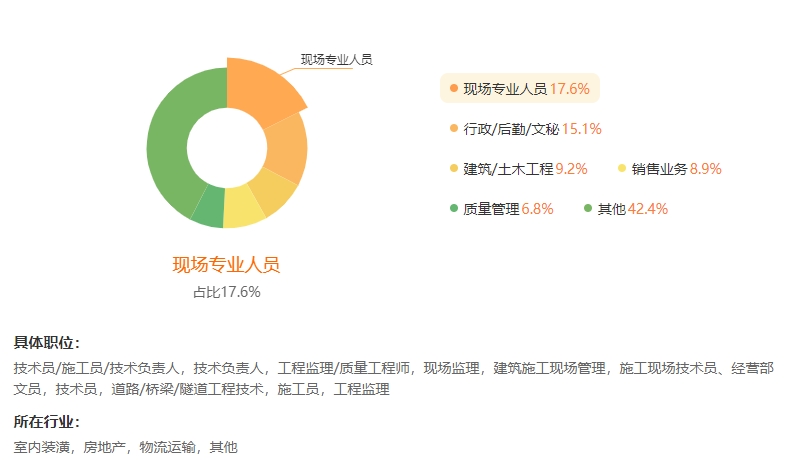This screenshot has width=789, height=460.
Task: Click the small dark green 质量管理 slice
Action: [x=209, y=208]
